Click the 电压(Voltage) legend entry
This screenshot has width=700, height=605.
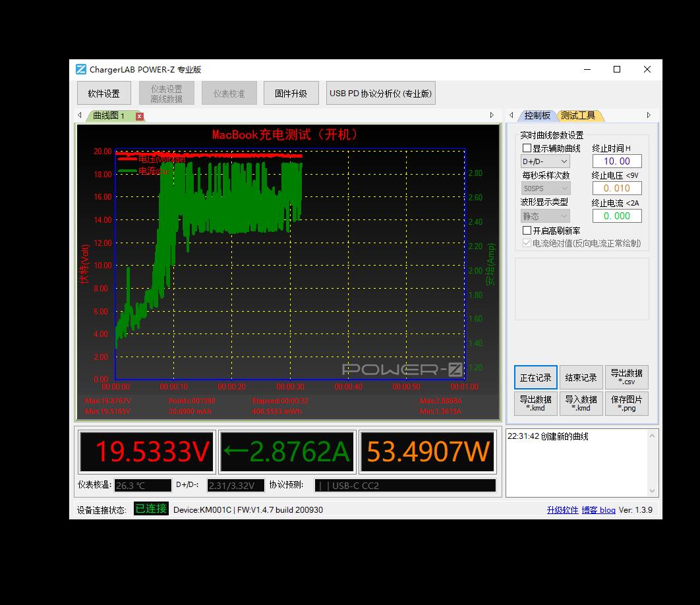tap(152, 159)
